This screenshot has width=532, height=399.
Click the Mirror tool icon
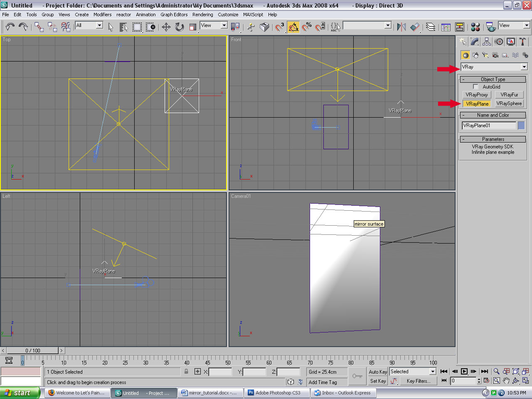pyautogui.click(x=401, y=27)
